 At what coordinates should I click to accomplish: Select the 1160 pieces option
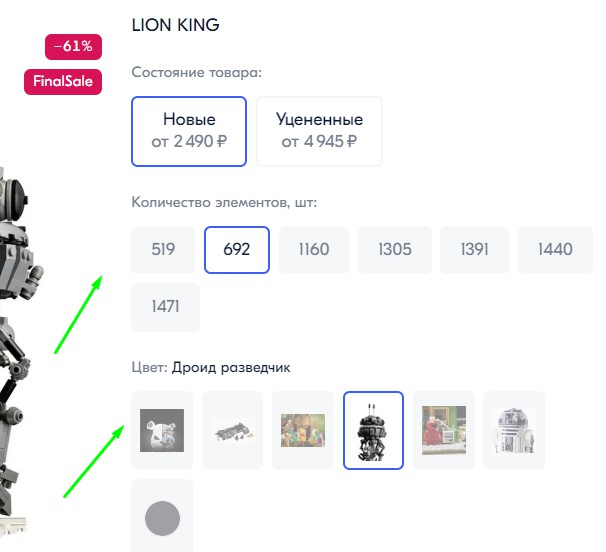point(313,249)
